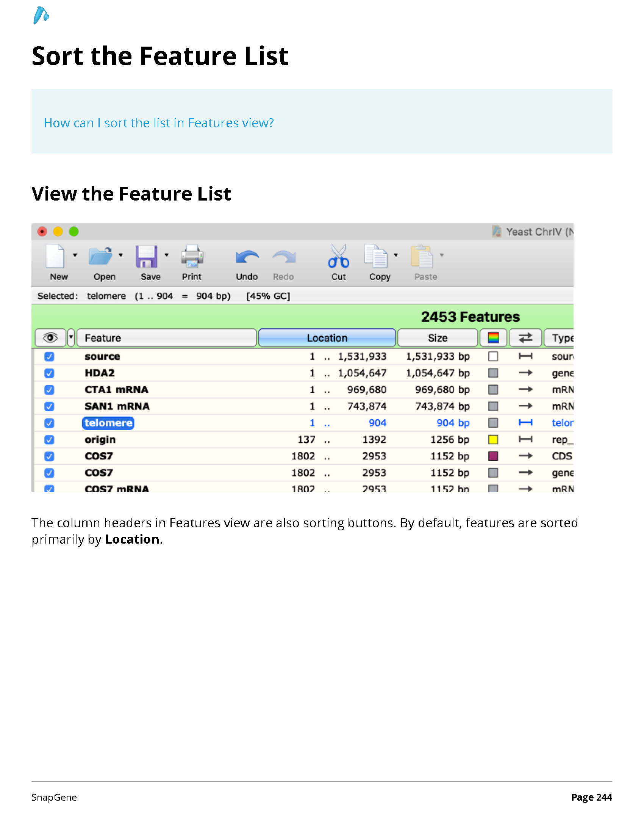
Task: Open the New button dropdown arrow
Action: (x=75, y=255)
